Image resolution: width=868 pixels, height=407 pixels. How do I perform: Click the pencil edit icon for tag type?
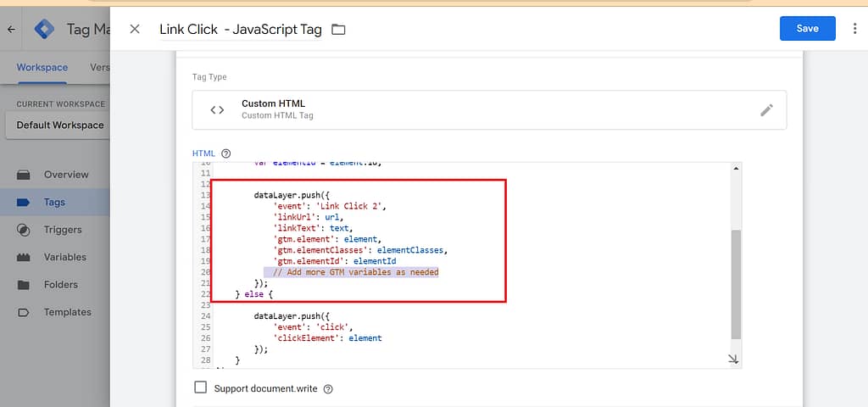(766, 110)
